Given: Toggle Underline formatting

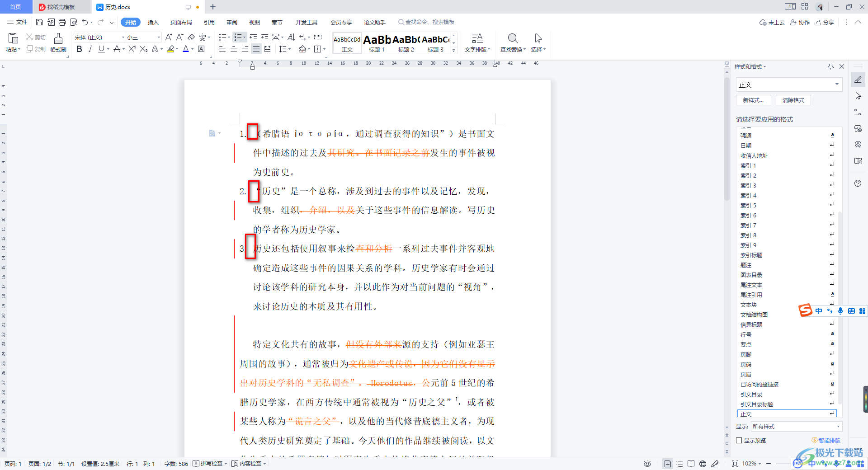Looking at the screenshot, I should 101,49.
